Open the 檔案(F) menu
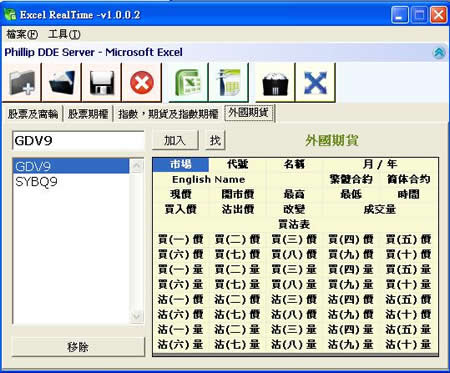This screenshot has width=450, height=373. pos(22,34)
